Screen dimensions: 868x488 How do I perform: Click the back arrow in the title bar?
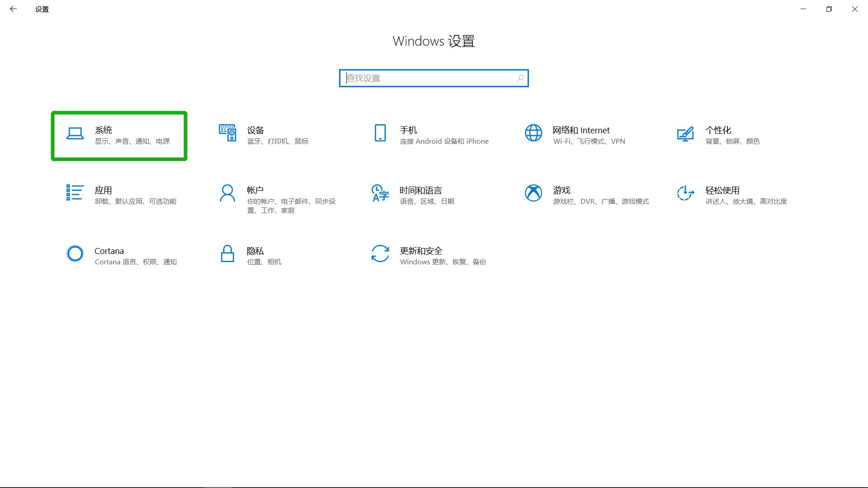pos(13,9)
